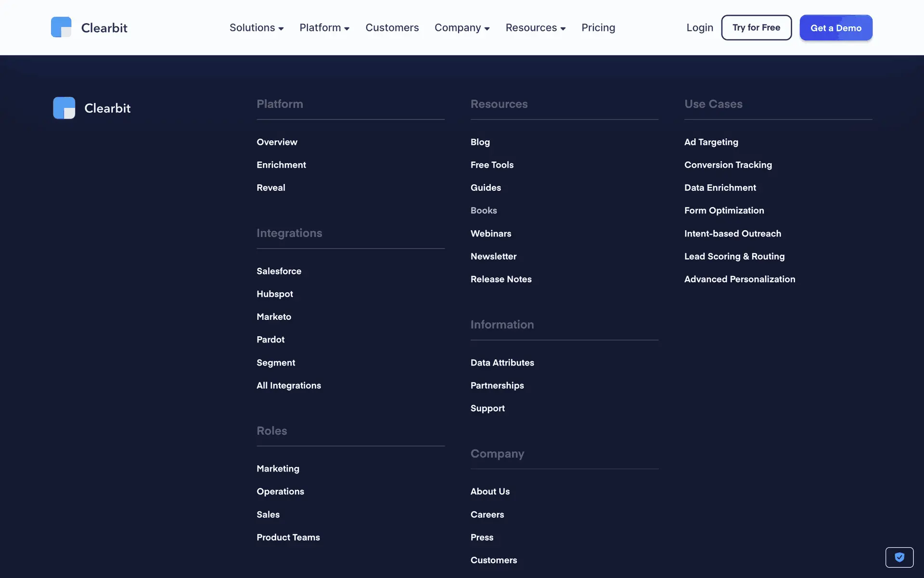This screenshot has width=924, height=578.
Task: Visit the Salesforce integration link
Action: tap(279, 271)
